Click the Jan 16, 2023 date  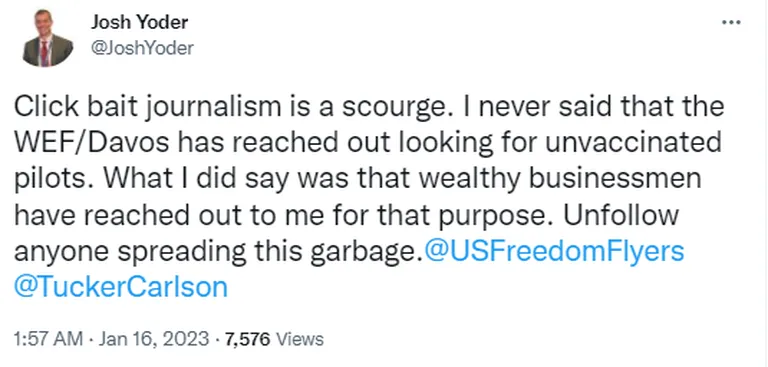point(156,339)
